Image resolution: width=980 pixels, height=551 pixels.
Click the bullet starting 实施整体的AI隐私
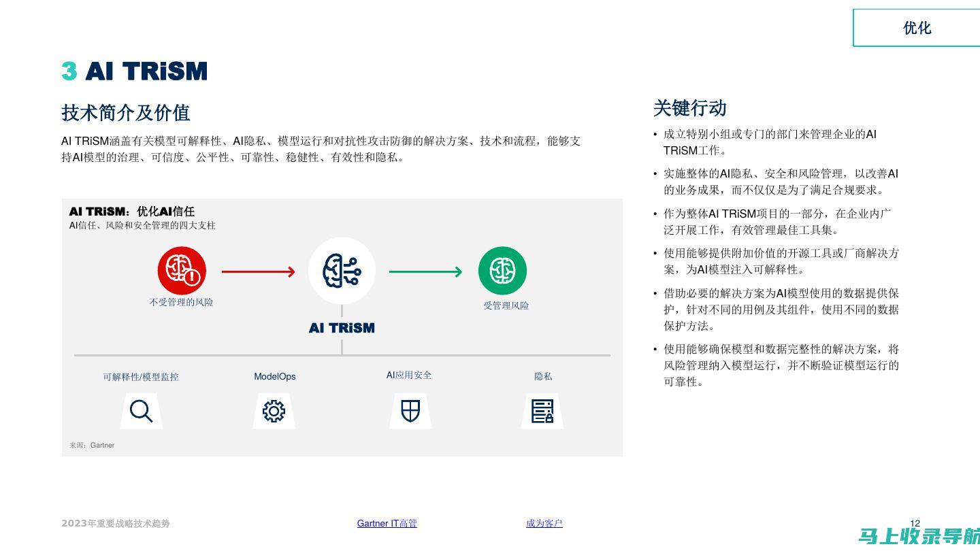tap(776, 182)
